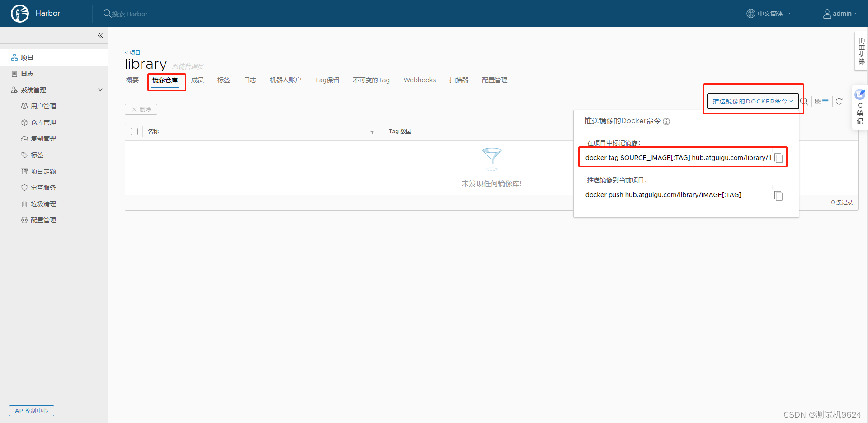Click the 审查服务 shield icon

point(24,188)
